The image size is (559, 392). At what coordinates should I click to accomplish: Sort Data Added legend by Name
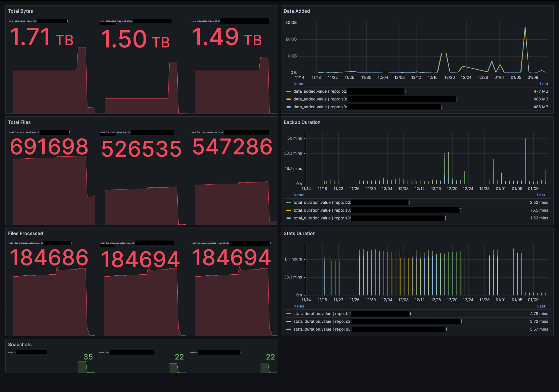tap(299, 84)
